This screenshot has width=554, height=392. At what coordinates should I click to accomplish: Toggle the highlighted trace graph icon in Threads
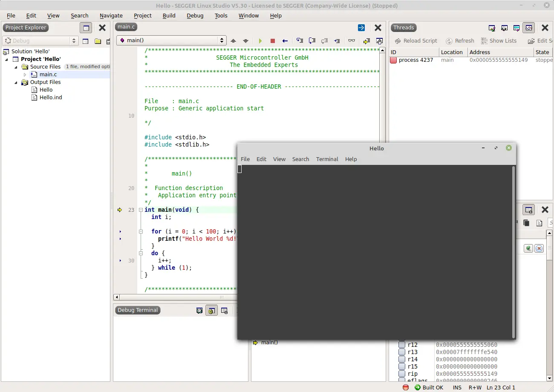pos(529,28)
